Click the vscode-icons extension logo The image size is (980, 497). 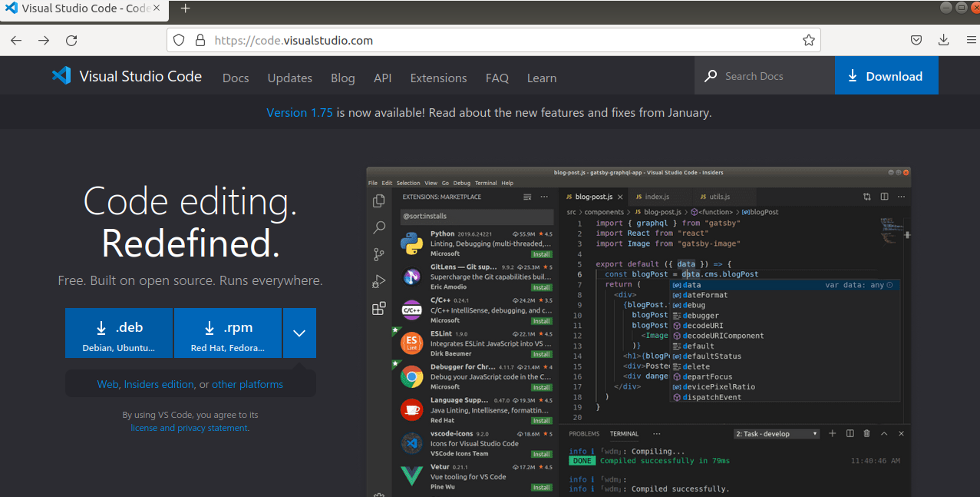pos(412,443)
